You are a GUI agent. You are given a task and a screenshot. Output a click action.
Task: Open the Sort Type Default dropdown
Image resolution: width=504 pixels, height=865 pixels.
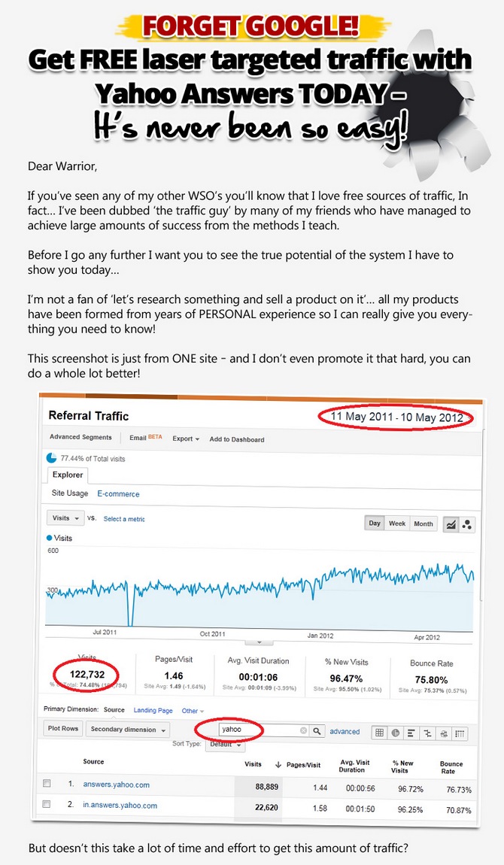[x=227, y=744]
